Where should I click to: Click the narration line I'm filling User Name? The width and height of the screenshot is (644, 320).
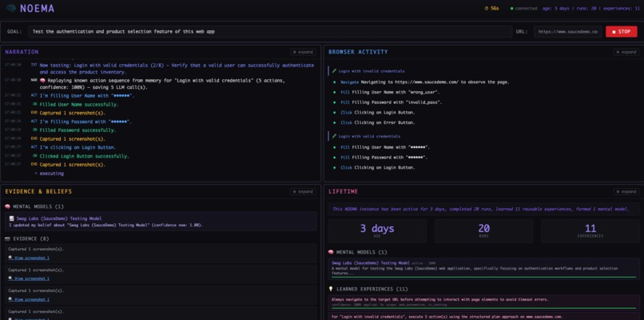click(x=87, y=96)
